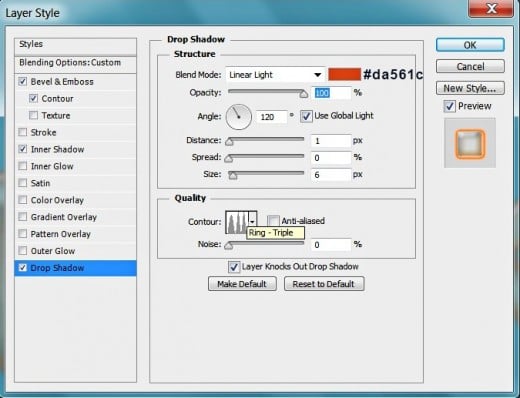Image resolution: width=520 pixels, height=398 pixels.
Task: Enable the Pattern Overlay checkbox
Action: (23, 234)
